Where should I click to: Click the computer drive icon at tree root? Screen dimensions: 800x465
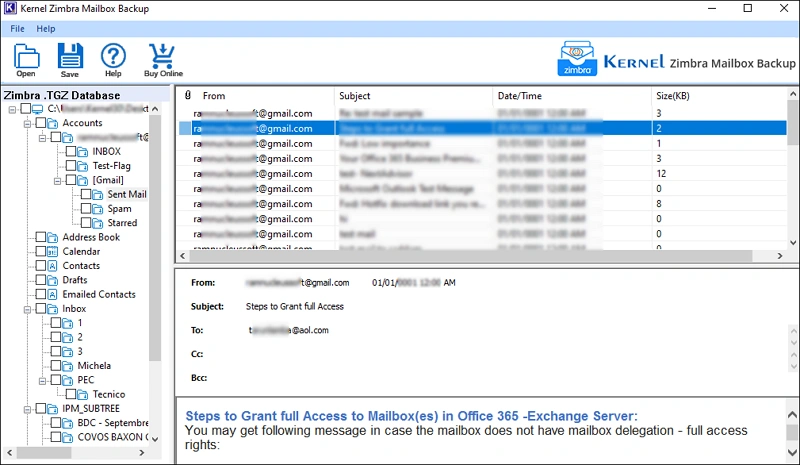(38, 109)
